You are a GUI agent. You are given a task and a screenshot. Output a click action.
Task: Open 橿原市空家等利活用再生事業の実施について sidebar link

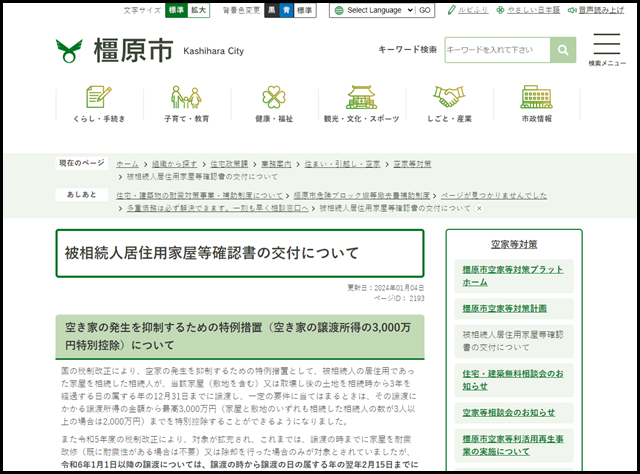tap(513, 445)
